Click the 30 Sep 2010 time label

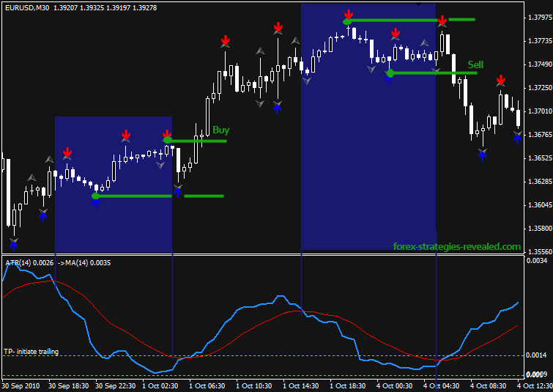21,385
